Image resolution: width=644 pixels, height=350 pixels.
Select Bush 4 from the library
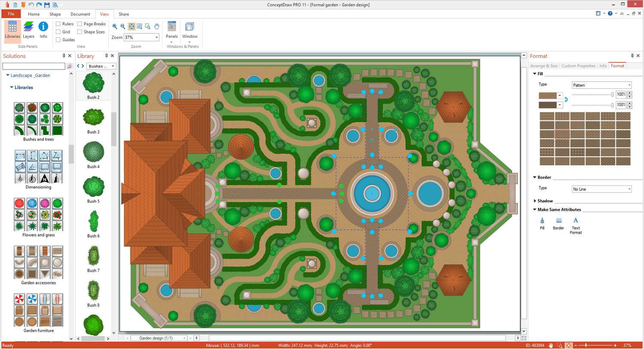coord(93,152)
